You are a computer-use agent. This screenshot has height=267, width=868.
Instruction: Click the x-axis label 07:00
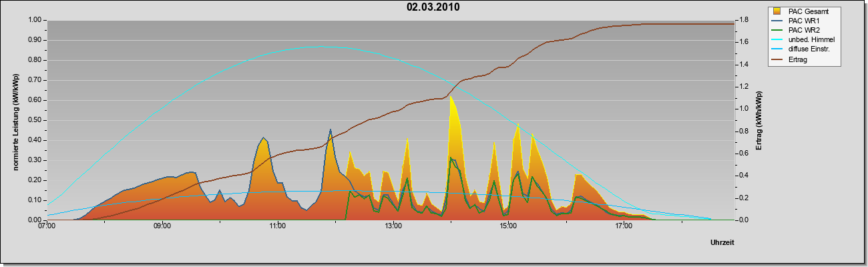pyautogui.click(x=47, y=226)
